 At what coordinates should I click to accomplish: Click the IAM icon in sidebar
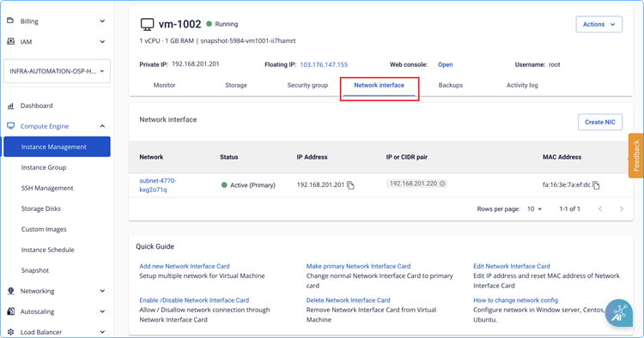pyautogui.click(x=10, y=41)
